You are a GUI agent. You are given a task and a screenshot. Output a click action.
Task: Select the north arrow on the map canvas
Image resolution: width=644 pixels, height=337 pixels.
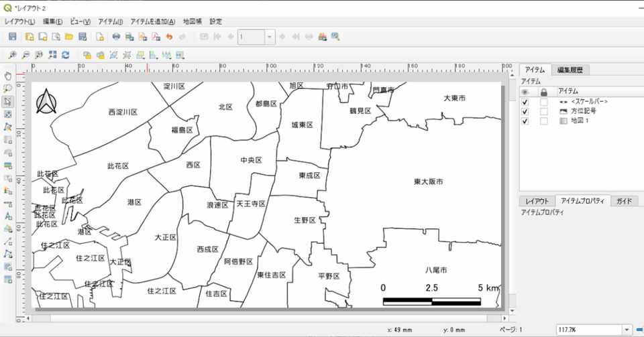pos(46,101)
